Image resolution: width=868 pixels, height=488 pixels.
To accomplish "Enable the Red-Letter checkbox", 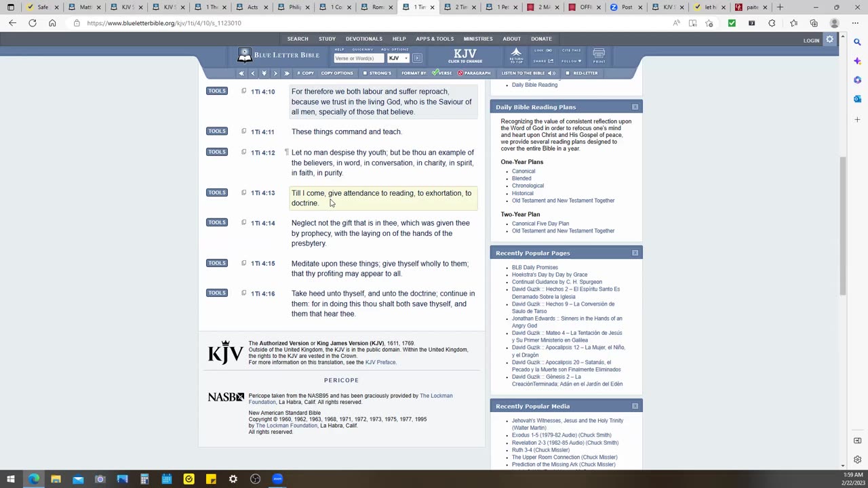I will [568, 73].
